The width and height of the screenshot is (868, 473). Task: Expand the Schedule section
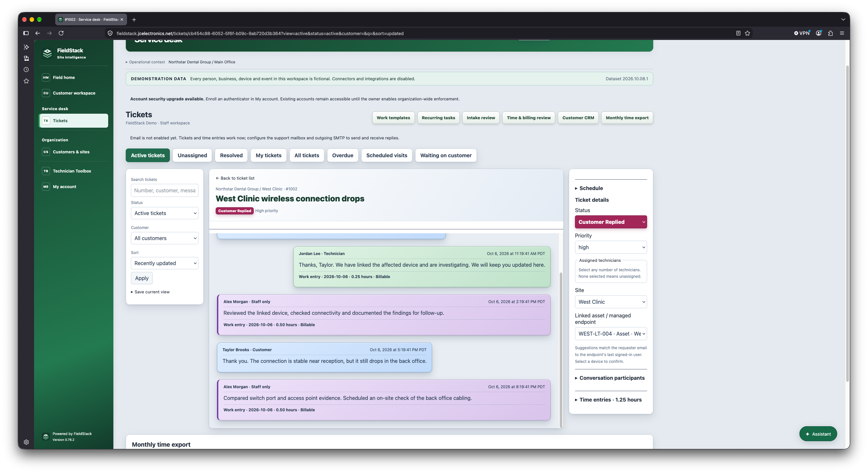pos(589,188)
